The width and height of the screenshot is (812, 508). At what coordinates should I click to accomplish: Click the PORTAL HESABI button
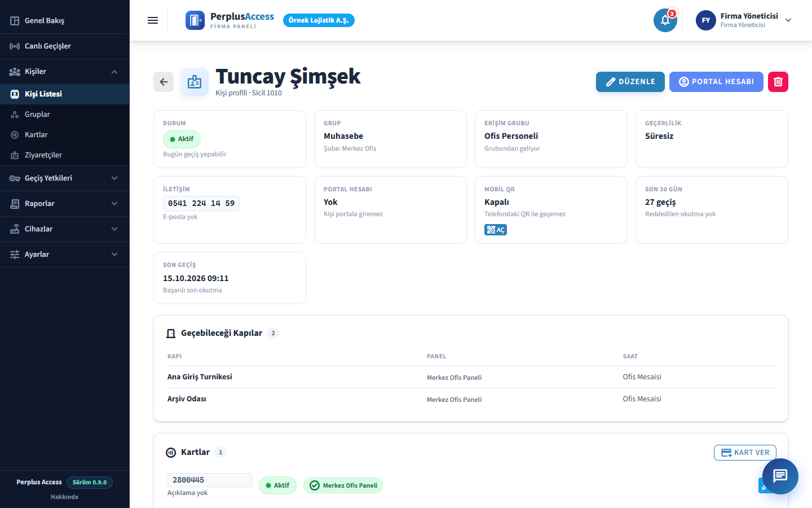point(716,82)
